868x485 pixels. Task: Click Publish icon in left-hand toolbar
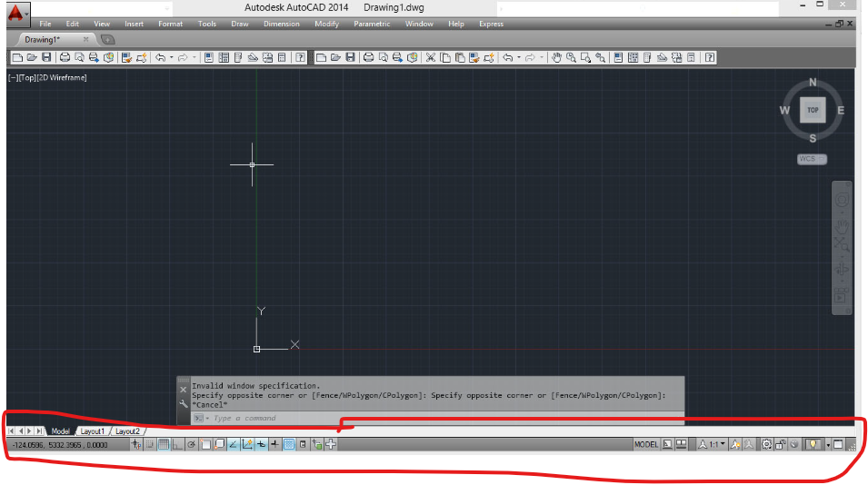point(94,57)
